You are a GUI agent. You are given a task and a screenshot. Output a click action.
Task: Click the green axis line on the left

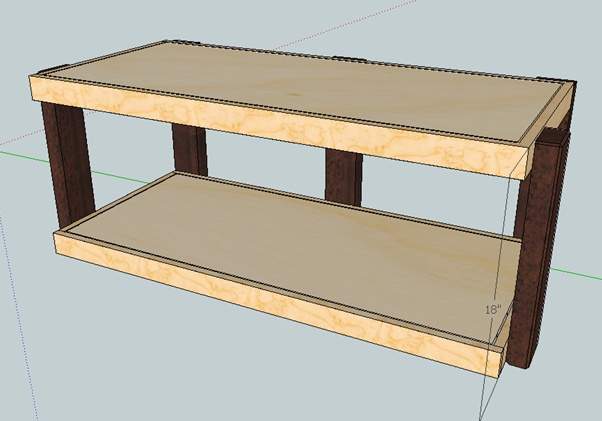coord(20,155)
